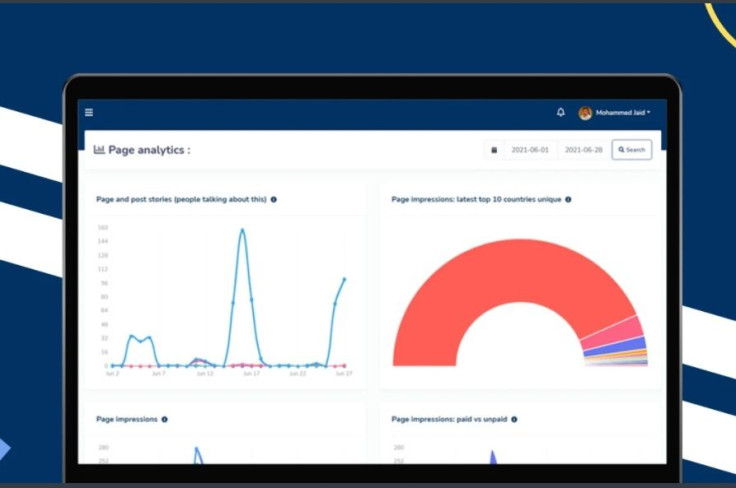
Task: Click the Mohammed Jaid profile avatar
Action: (x=585, y=113)
